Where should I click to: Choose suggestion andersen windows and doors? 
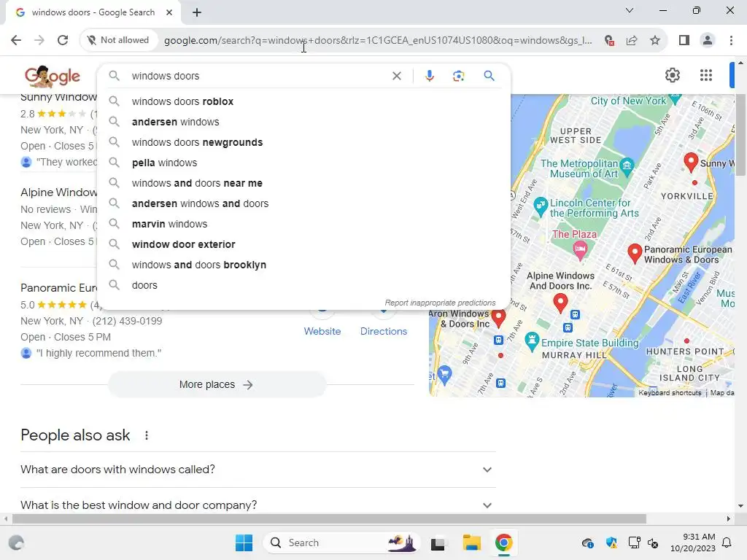[x=303, y=204]
